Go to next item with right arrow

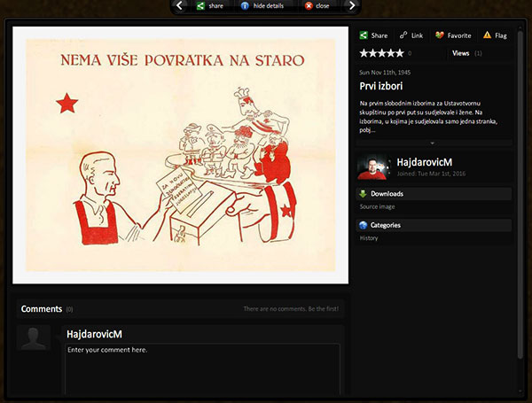tap(351, 5)
